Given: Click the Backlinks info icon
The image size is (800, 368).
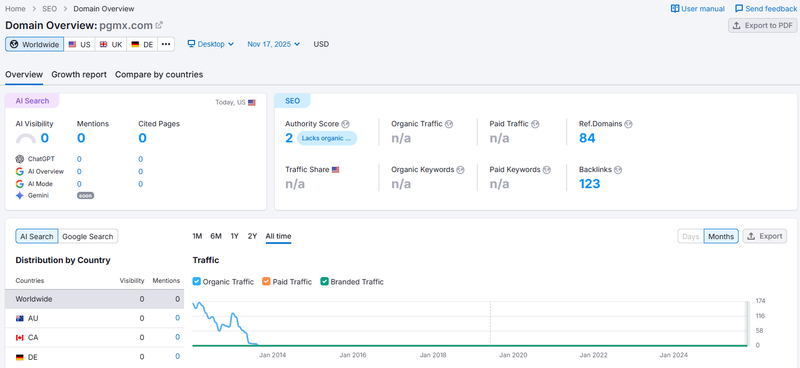Looking at the screenshot, I should coord(618,169).
